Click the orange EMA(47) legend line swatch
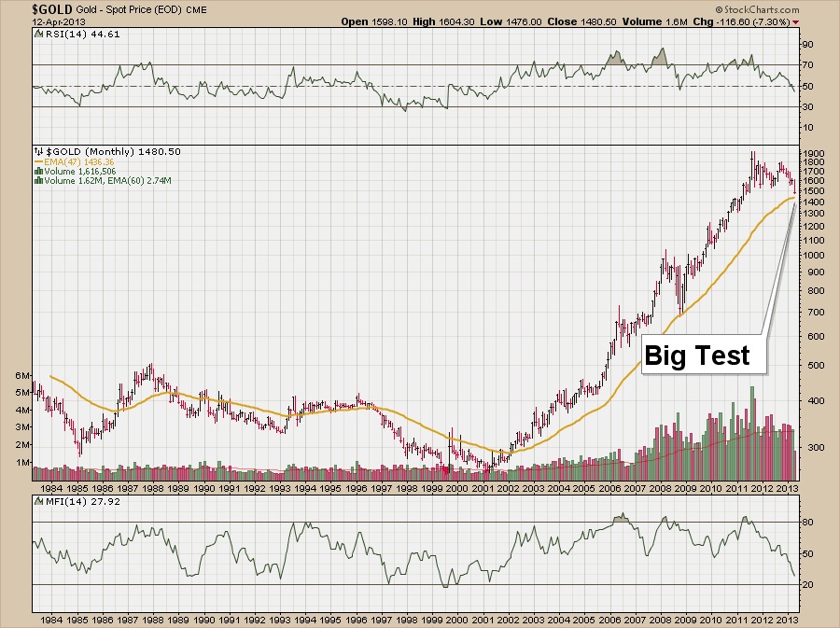 [x=36, y=160]
